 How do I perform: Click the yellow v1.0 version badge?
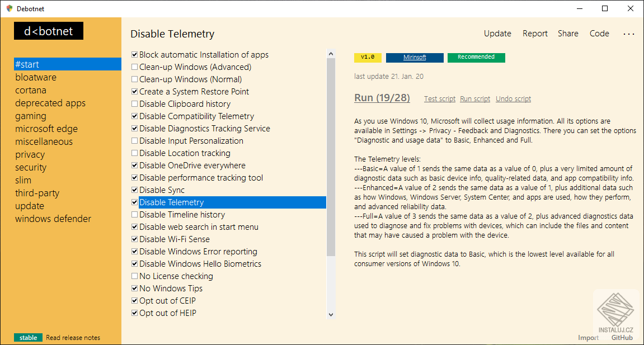(x=367, y=58)
